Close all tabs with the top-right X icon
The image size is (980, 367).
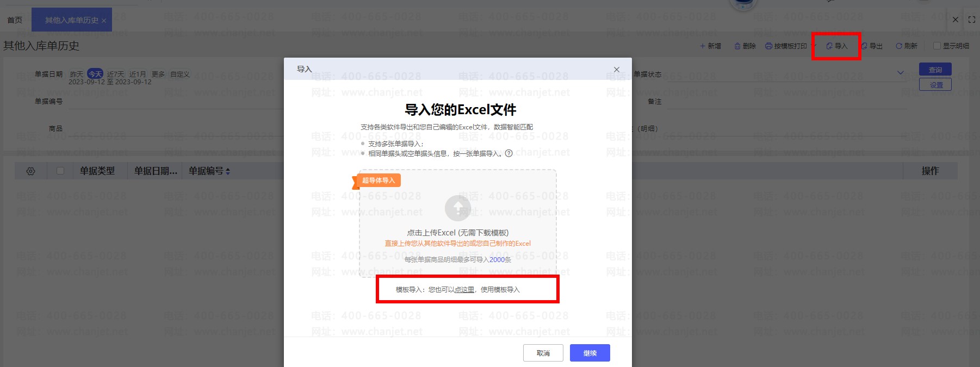click(x=956, y=20)
